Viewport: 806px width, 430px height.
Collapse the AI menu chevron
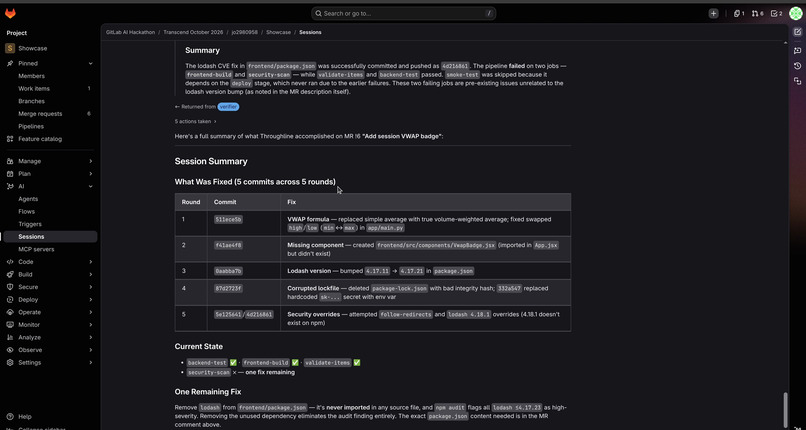click(x=90, y=186)
